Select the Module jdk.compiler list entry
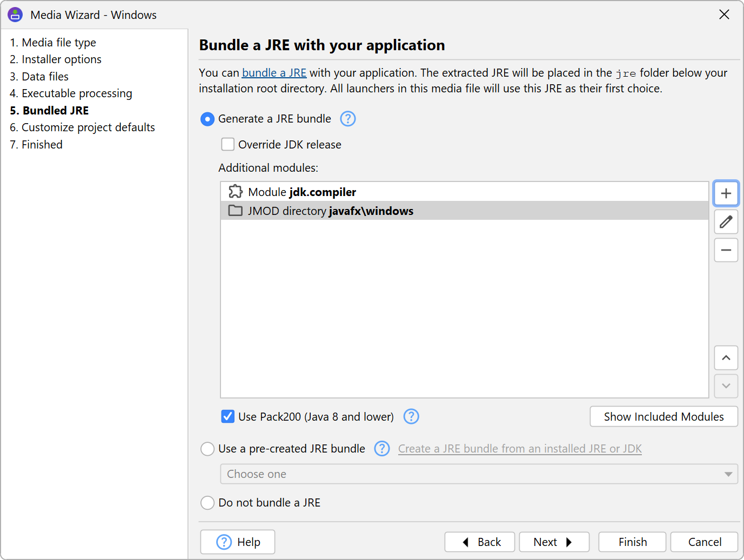 302,192
